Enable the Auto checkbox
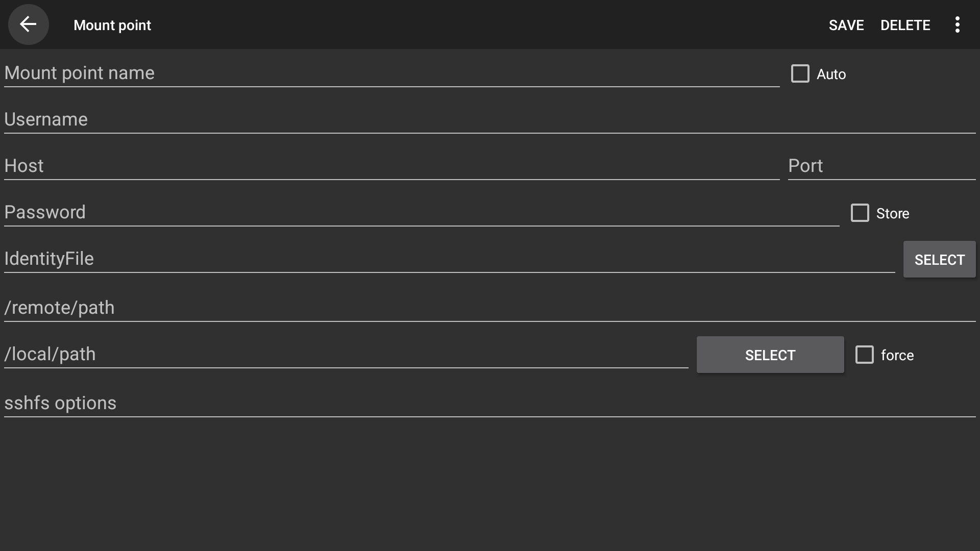Viewport: 980px width, 551px height. click(800, 73)
